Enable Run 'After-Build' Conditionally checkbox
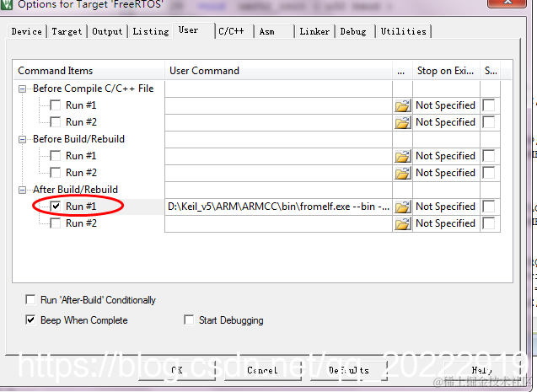 pos(30,299)
